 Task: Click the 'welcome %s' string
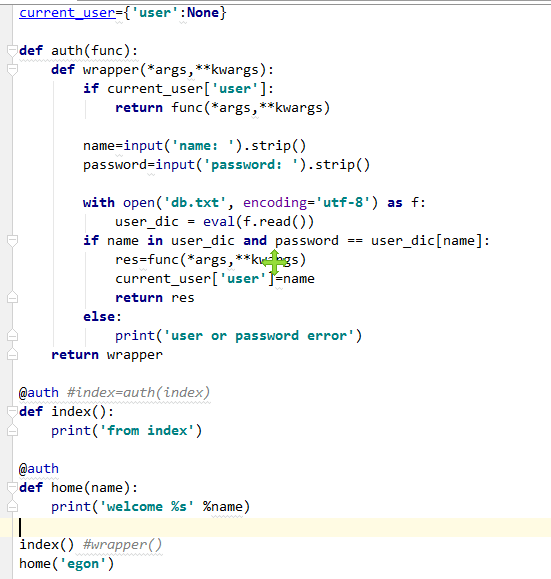[147, 507]
